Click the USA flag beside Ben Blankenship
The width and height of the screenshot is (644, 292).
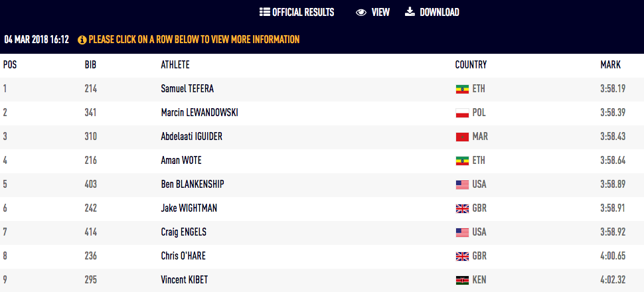462,184
